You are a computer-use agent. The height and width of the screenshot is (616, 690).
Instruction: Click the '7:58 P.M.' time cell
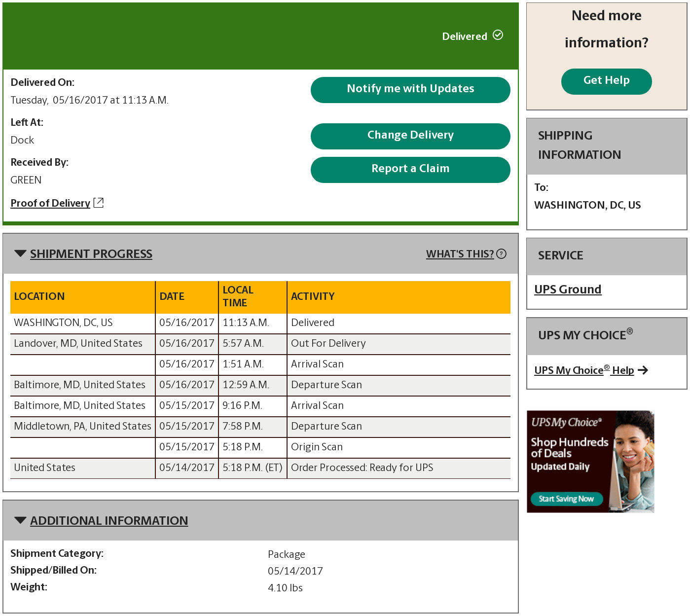253,427
